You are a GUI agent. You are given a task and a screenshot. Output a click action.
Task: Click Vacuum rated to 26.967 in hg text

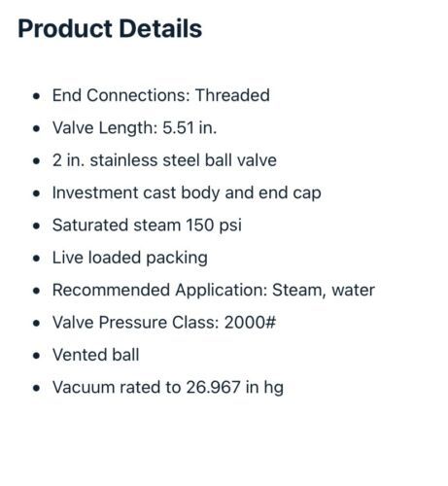(x=168, y=388)
